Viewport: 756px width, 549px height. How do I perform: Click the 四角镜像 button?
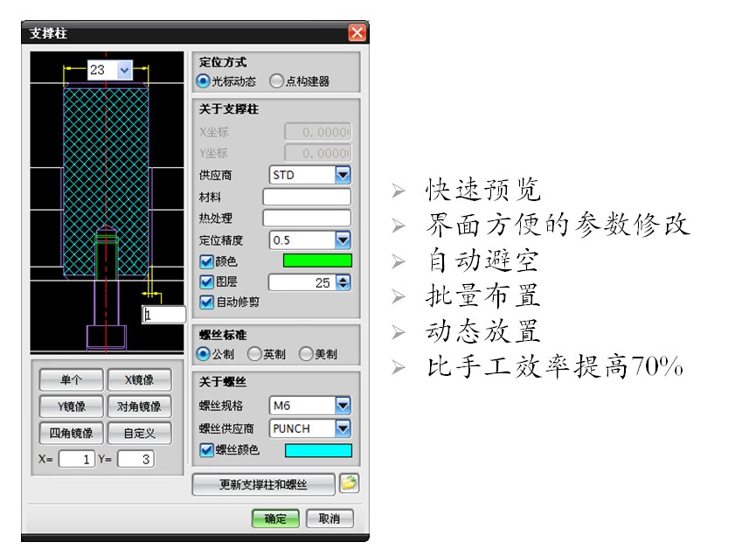[x=71, y=433]
